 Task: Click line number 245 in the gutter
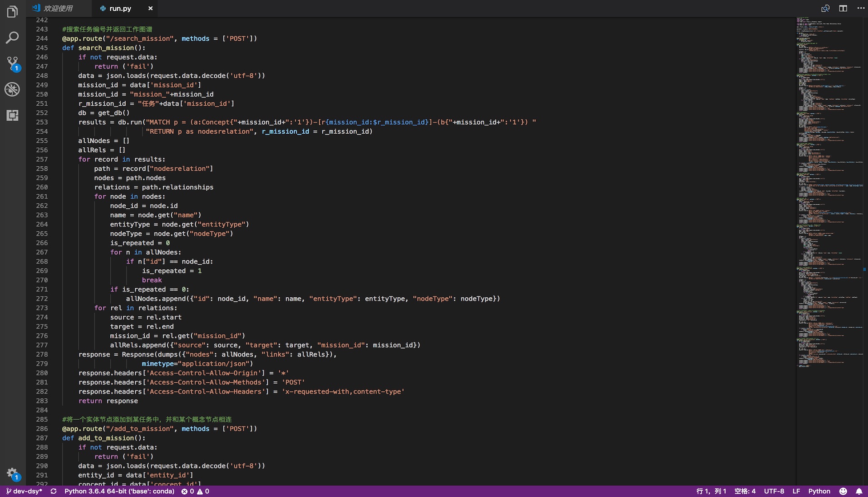click(42, 48)
